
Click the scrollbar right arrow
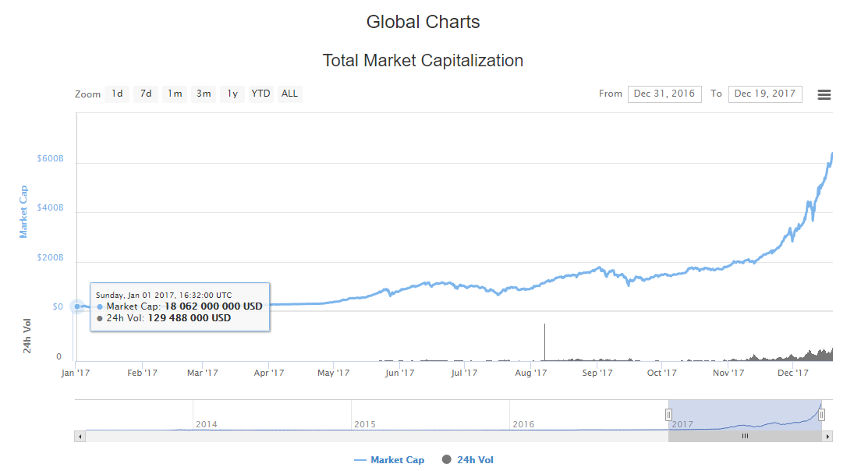pyautogui.click(x=827, y=436)
